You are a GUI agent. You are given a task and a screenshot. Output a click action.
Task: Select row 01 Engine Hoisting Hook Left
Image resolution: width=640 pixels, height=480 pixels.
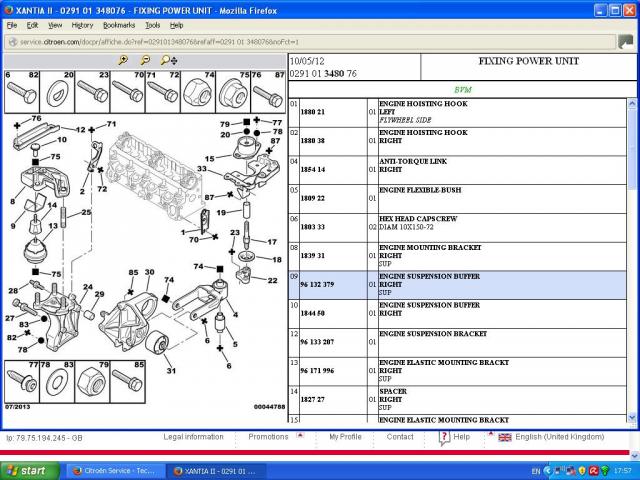coord(458,113)
